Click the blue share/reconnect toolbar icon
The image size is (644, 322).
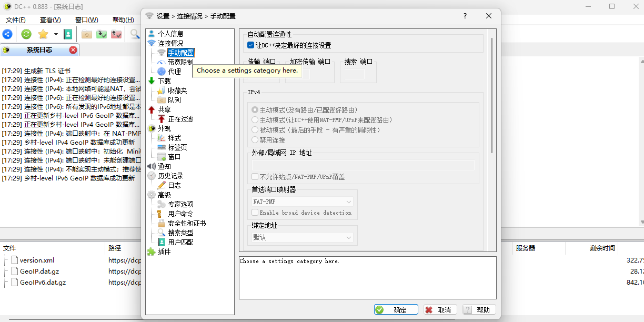[x=7, y=34]
